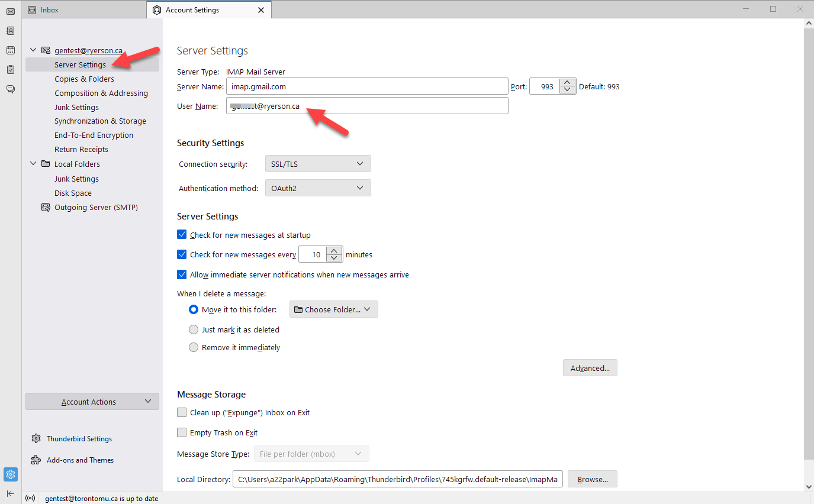
Task: Open the Chat icon in sidebar
Action: coord(11,89)
